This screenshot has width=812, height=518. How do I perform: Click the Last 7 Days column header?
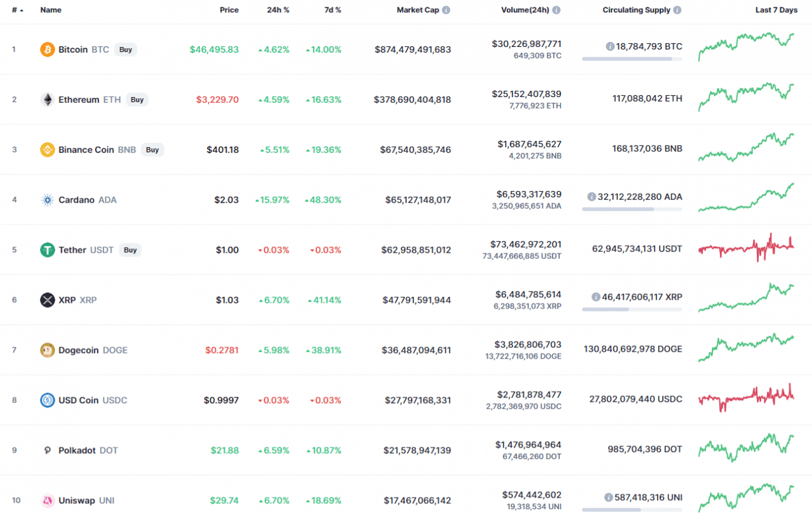(776, 10)
